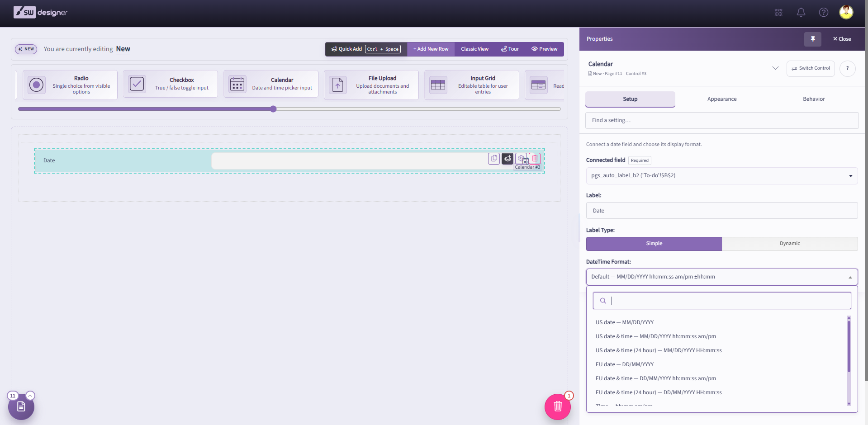Choose US date — MM/DD/YYYY format

(720, 322)
